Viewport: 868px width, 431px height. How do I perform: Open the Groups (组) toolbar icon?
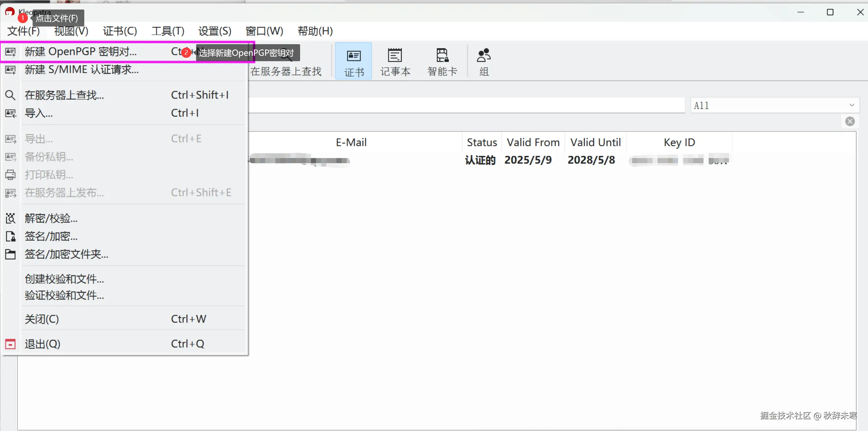[x=484, y=61]
